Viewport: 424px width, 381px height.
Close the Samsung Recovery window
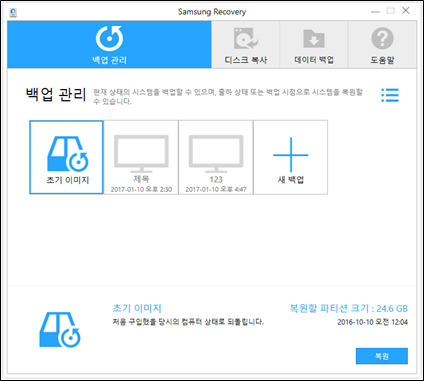(x=406, y=11)
